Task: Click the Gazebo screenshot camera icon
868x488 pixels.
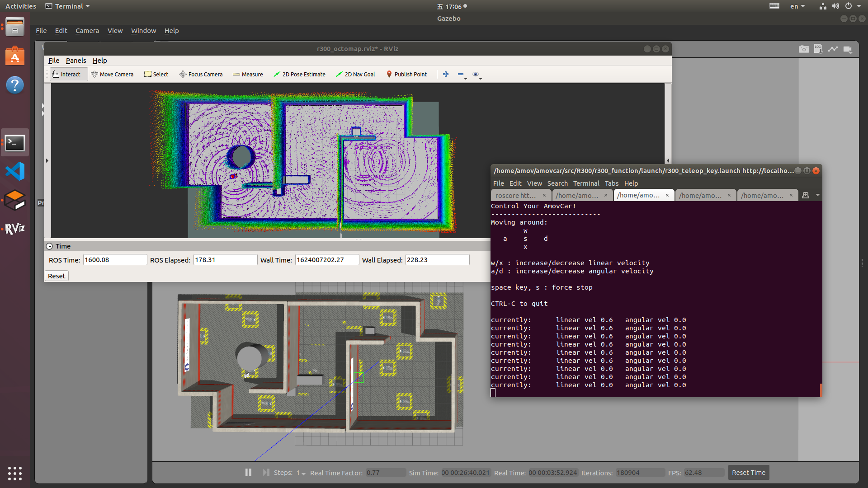Action: click(804, 49)
